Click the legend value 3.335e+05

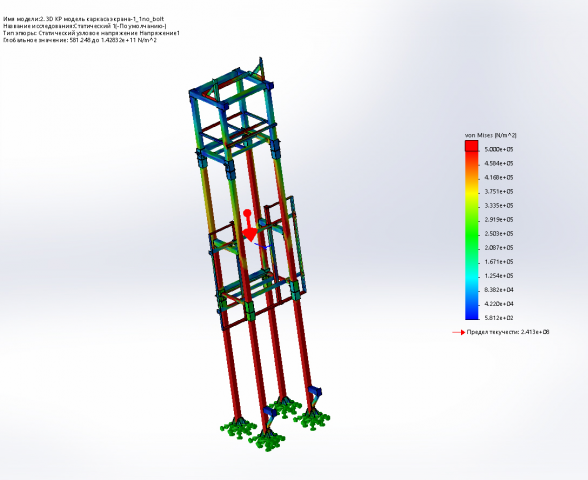tap(499, 206)
